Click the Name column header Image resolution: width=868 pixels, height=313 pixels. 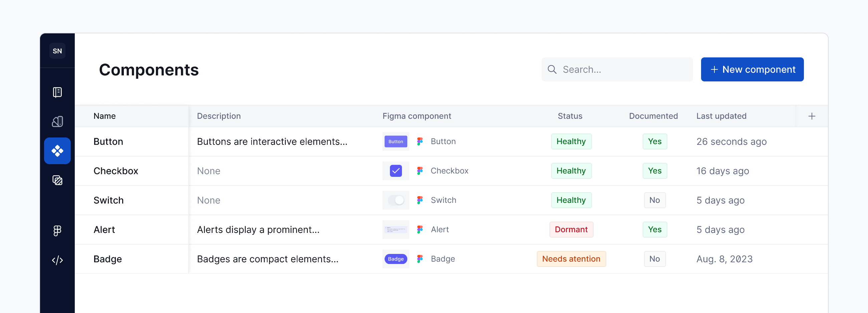point(104,116)
